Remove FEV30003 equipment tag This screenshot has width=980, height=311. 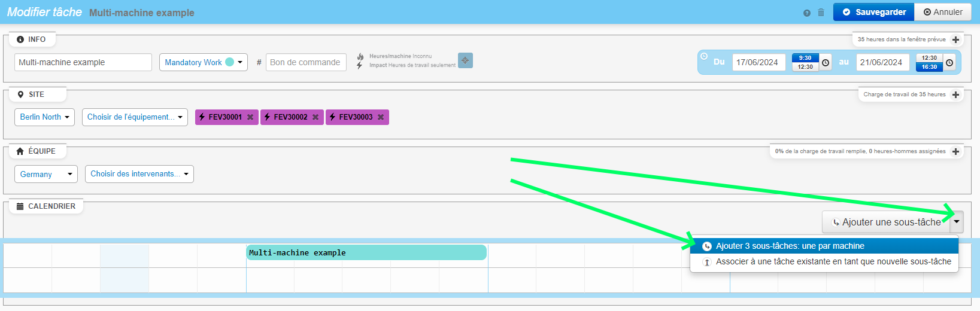coord(381,117)
